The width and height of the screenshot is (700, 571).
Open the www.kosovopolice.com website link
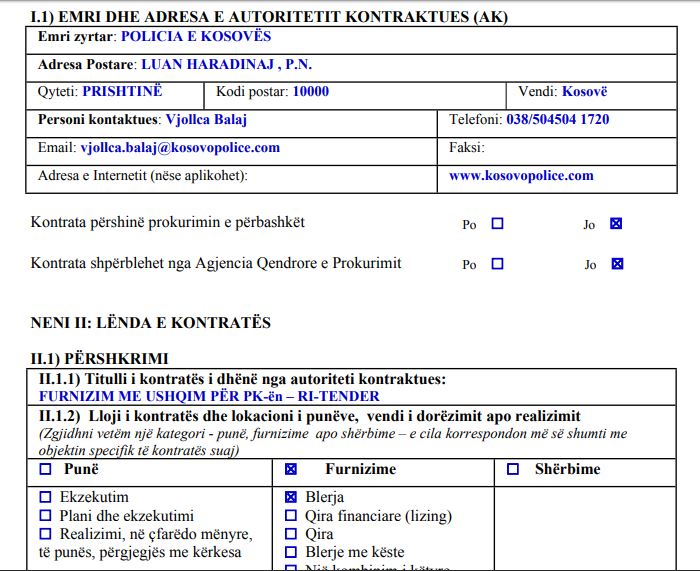pyautogui.click(x=521, y=176)
